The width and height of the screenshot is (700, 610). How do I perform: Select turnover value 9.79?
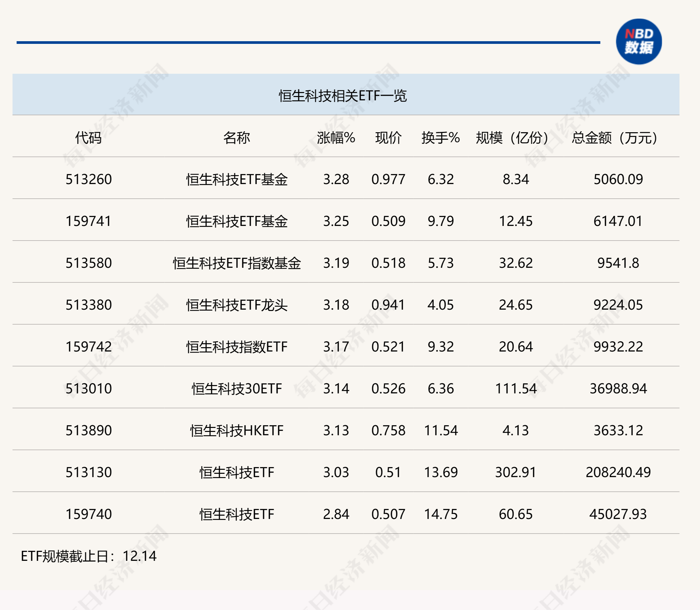pos(440,221)
